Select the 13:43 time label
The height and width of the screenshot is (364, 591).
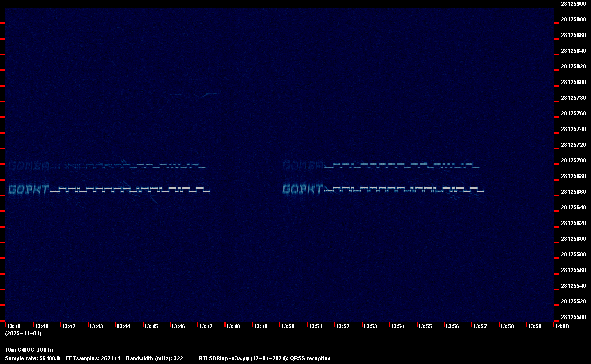tap(96, 326)
